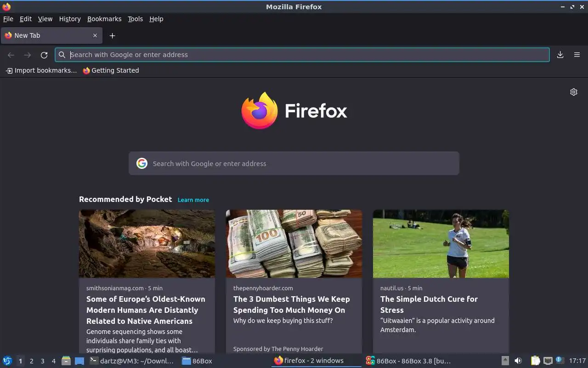Screen dimensions: 588x368
Task: Close the New Tab tab
Action: 95,35
